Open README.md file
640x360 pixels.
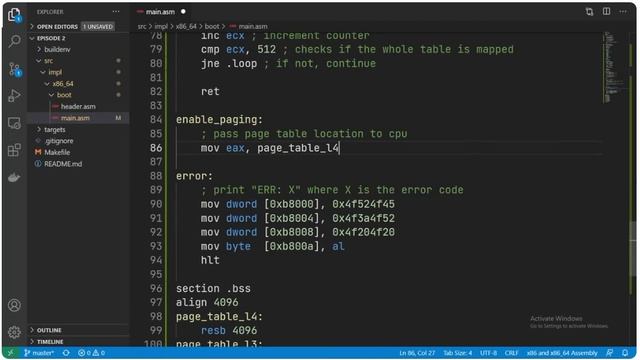pos(63,164)
